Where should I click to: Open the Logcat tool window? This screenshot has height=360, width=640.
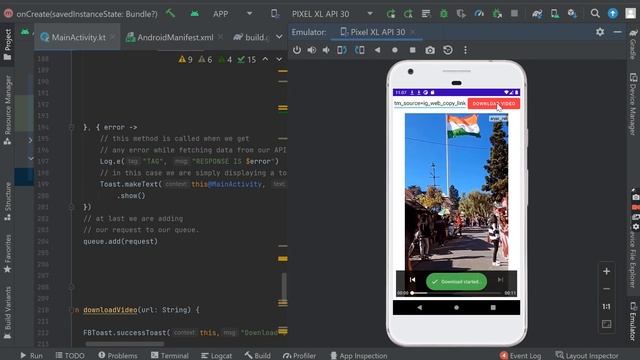tap(216, 356)
